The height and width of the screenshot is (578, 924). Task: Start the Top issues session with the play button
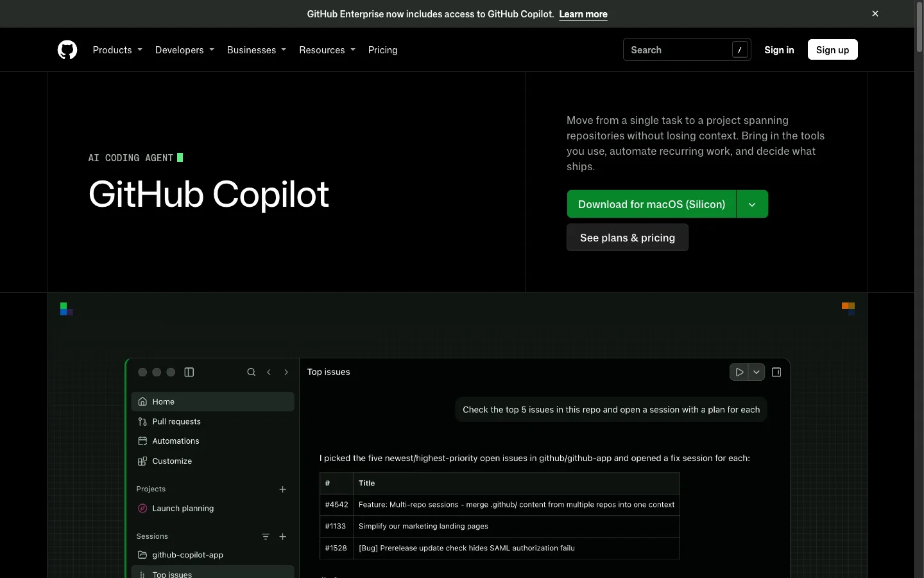coord(739,372)
